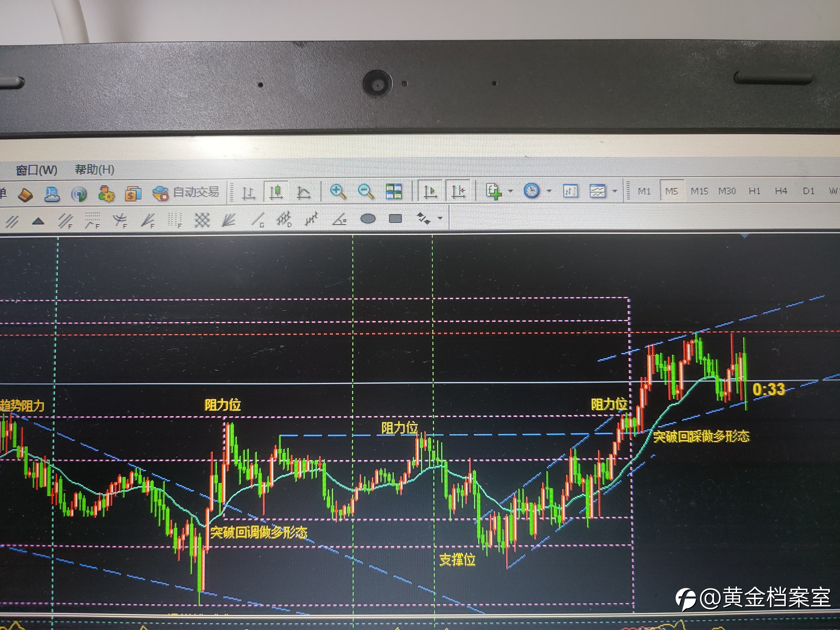
Task: Click the 0:33 candle countdown timer
Action: [769, 389]
